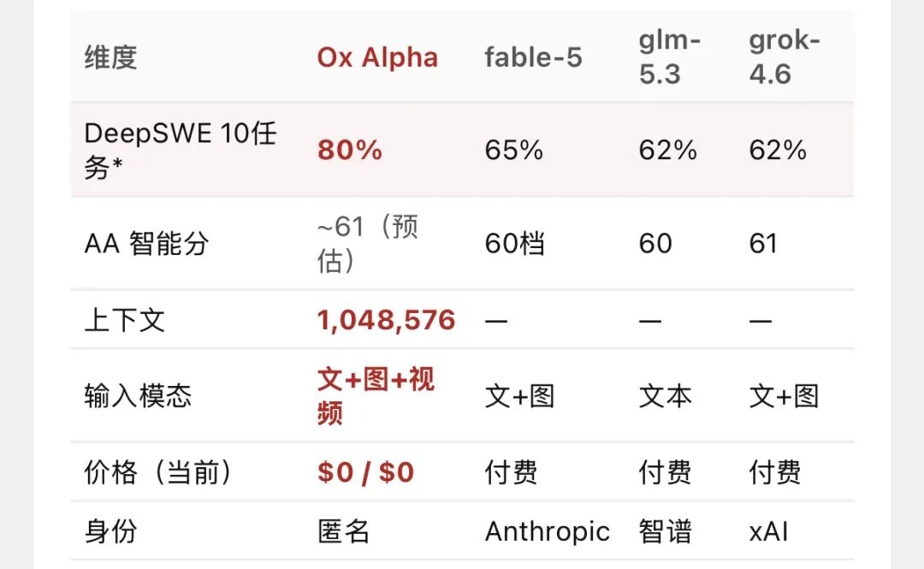Viewport: 924px width, 569px height.
Task: Select the Ox Alpha column header
Action: coord(377,58)
